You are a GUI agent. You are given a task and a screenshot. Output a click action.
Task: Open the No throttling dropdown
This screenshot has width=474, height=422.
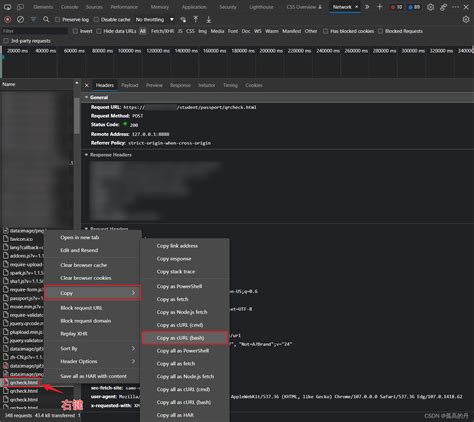155,20
